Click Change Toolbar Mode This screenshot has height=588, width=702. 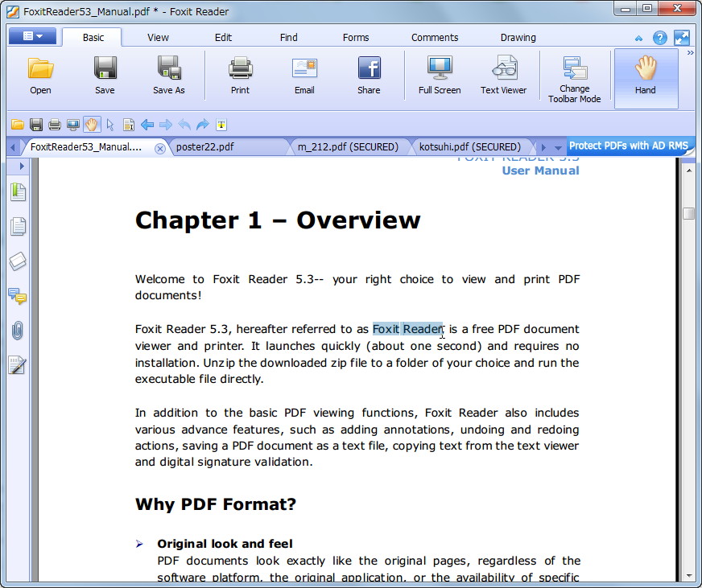pos(575,80)
